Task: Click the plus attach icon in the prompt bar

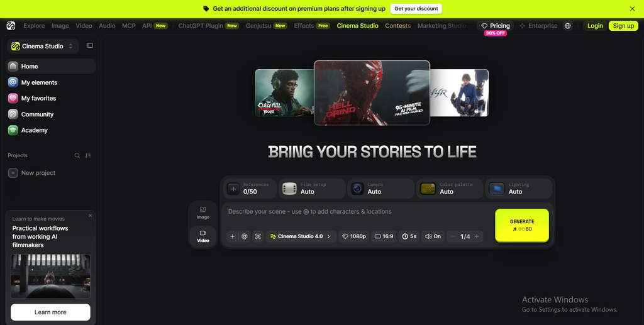Action: point(233,236)
